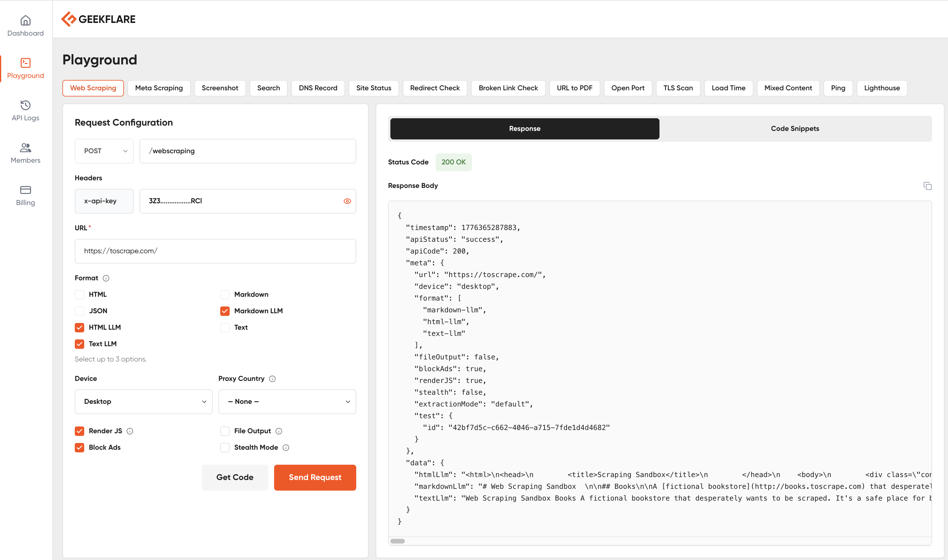Open the Device dropdown showing Desktop
Viewport: 948px width, 560px height.
pos(143,401)
